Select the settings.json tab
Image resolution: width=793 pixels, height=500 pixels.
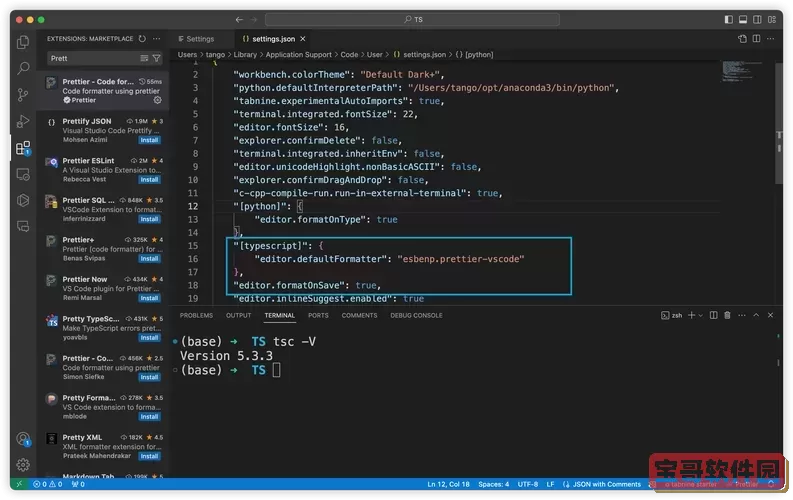pyautogui.click(x=274, y=39)
